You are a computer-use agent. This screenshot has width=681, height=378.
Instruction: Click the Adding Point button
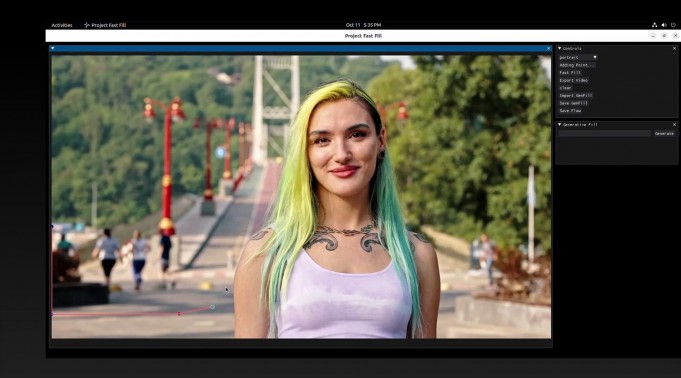[x=577, y=65]
